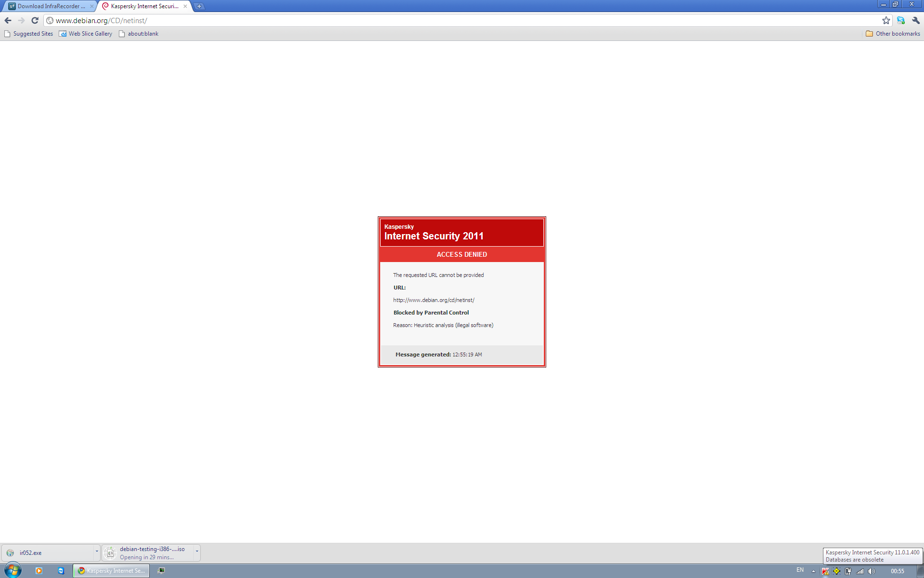Expand ir052.exe download options arrow
This screenshot has width=924, height=578.
pos(97,552)
